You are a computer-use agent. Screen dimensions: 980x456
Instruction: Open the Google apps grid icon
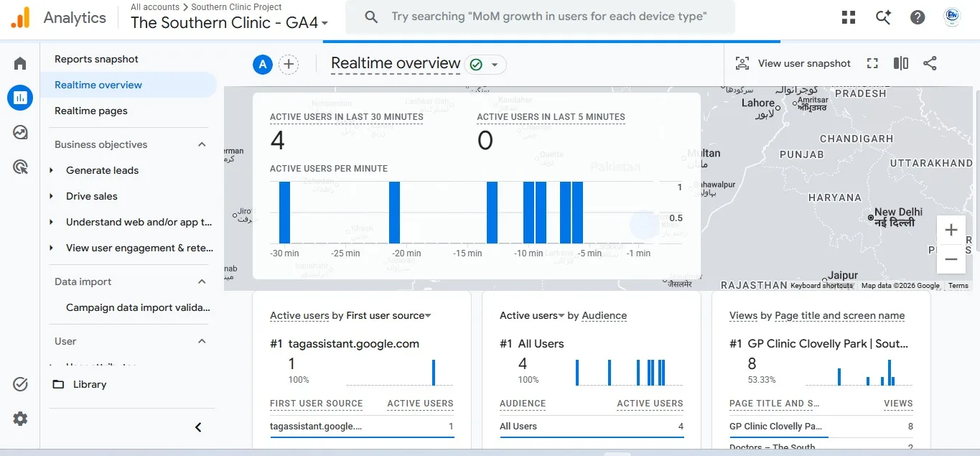(x=849, y=17)
